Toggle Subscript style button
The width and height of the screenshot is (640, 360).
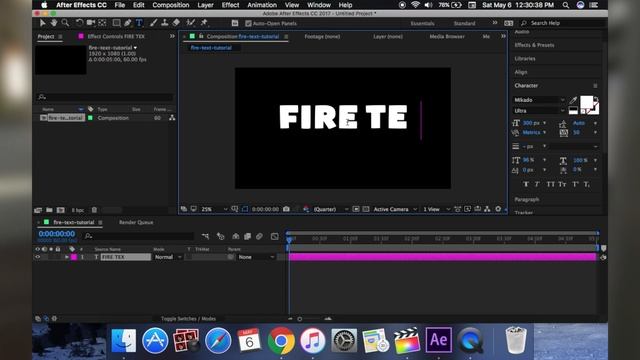(x=587, y=184)
